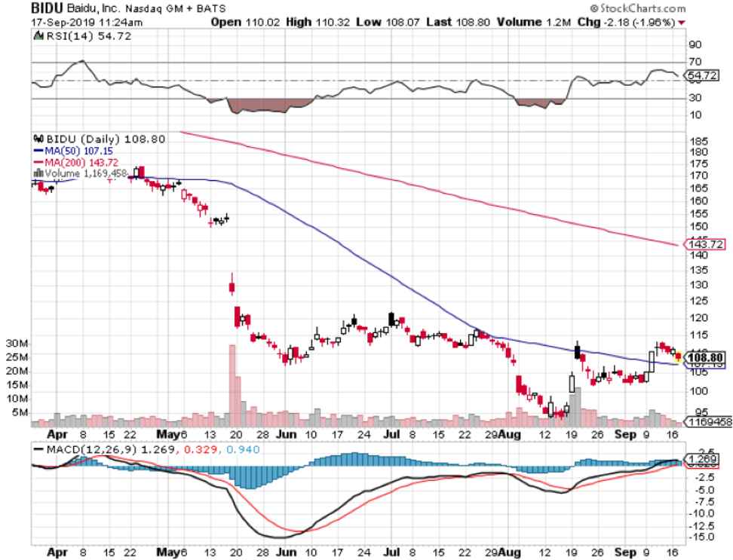Click the 54.72 RSI value tag on right axis

point(703,75)
